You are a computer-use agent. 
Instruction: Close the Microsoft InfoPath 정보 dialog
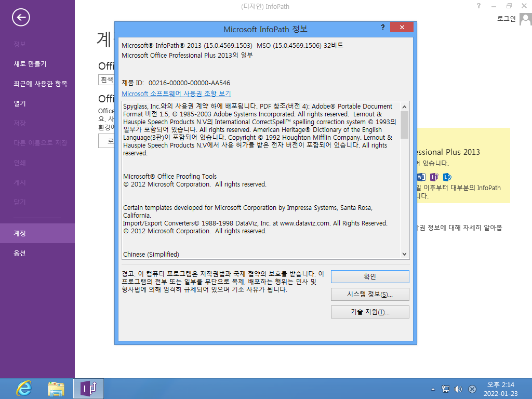click(x=402, y=27)
